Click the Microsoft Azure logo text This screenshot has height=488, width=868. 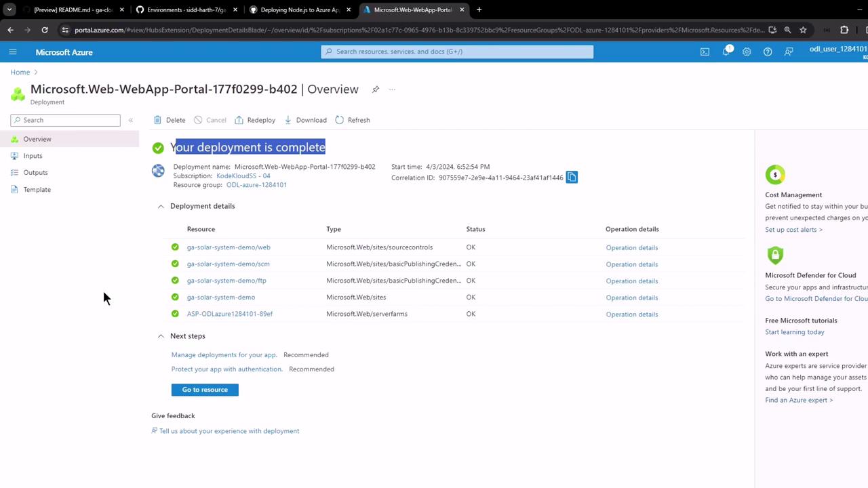[64, 52]
